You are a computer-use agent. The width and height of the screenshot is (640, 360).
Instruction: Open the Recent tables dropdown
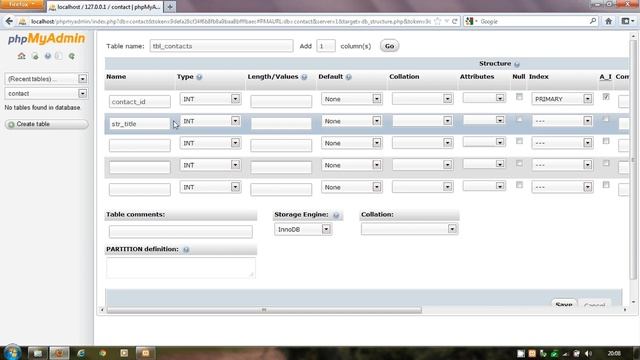coord(46,79)
